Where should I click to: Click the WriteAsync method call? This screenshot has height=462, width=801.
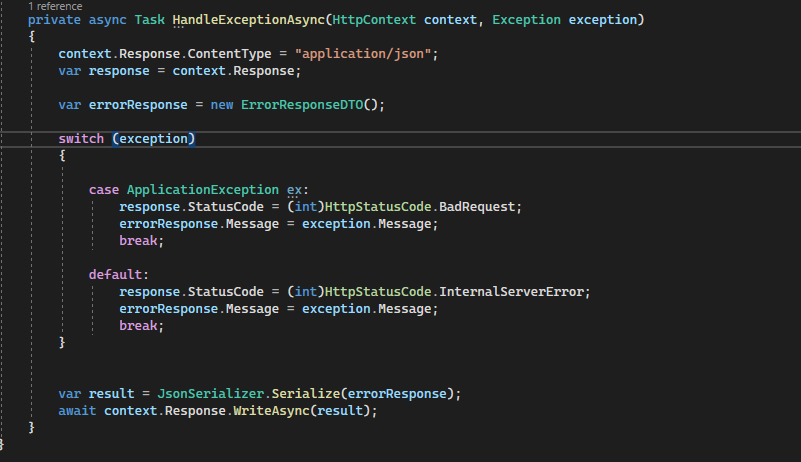(271, 410)
